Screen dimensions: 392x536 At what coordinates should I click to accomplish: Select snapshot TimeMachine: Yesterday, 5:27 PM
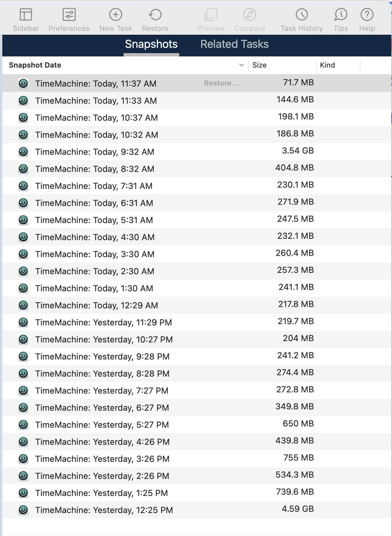tap(197, 424)
